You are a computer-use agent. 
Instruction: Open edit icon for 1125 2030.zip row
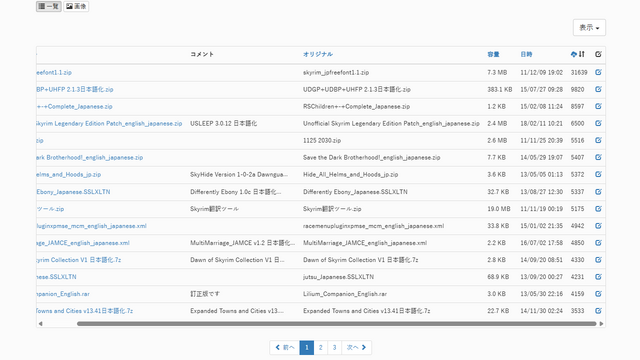click(598, 140)
